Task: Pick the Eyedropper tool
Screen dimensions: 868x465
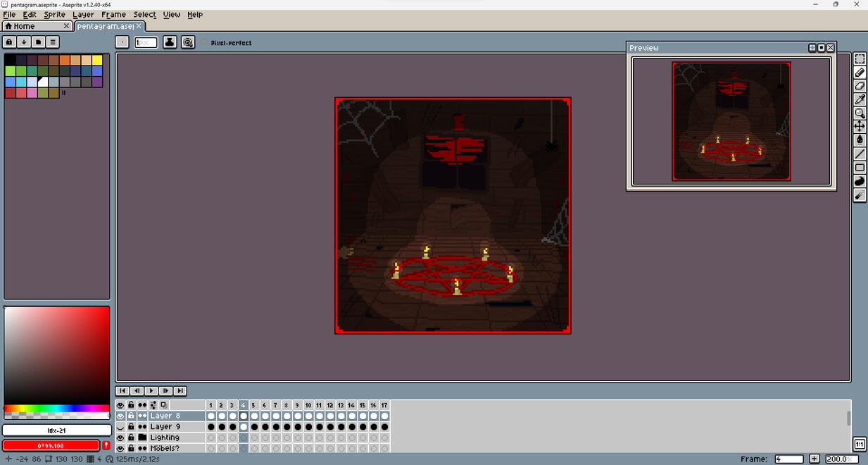Action: pyautogui.click(x=860, y=99)
